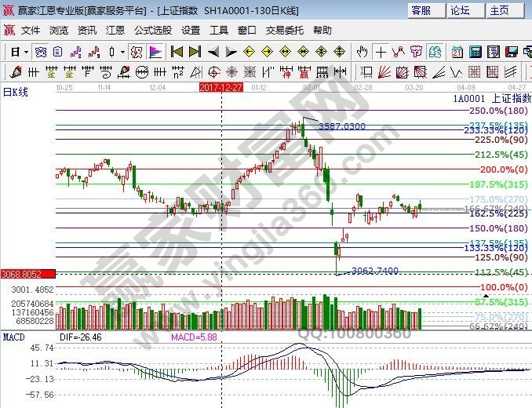The width and height of the screenshot is (532, 408).
Task: Click the 主页 button
Action: (x=499, y=10)
